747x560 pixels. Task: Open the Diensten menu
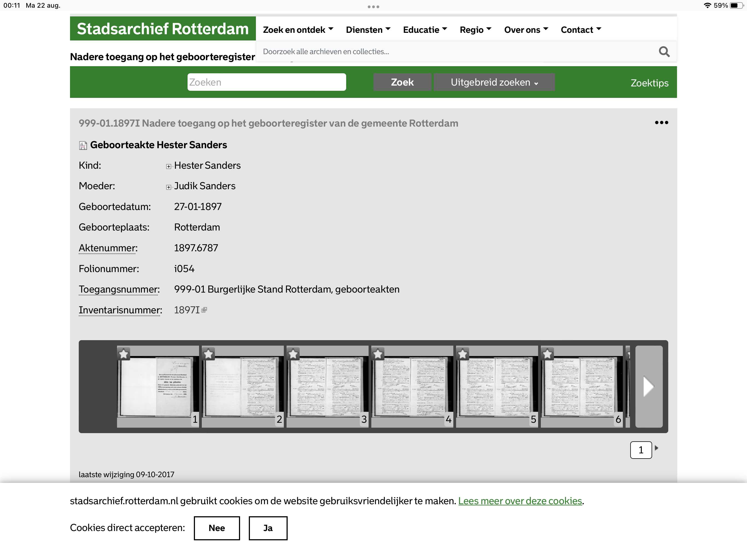(368, 30)
